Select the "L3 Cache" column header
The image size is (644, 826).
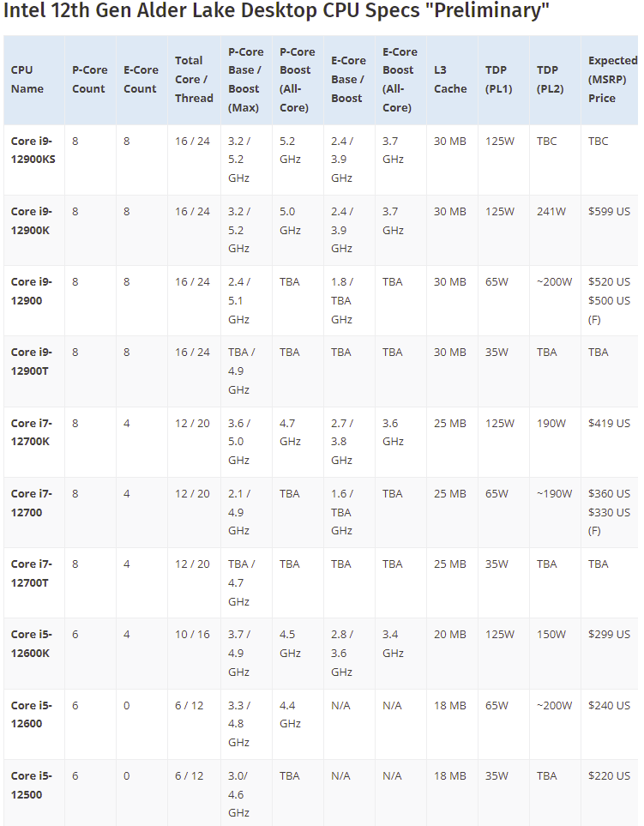click(x=450, y=79)
